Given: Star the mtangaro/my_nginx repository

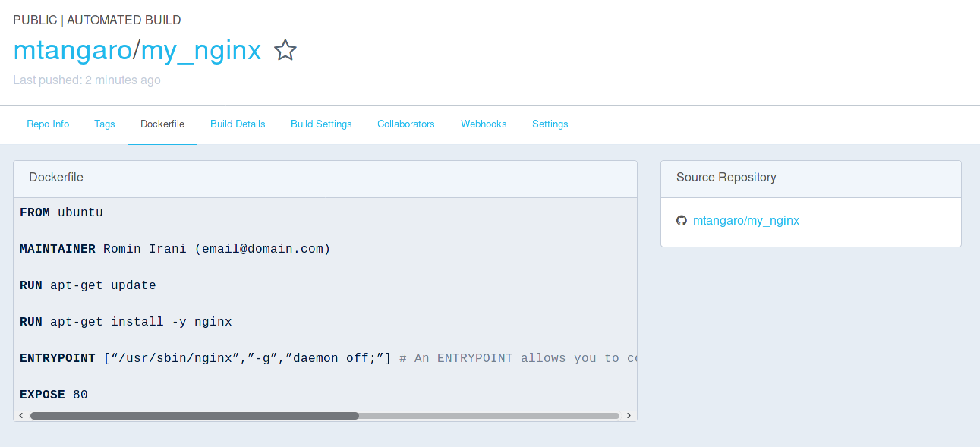Looking at the screenshot, I should (285, 51).
